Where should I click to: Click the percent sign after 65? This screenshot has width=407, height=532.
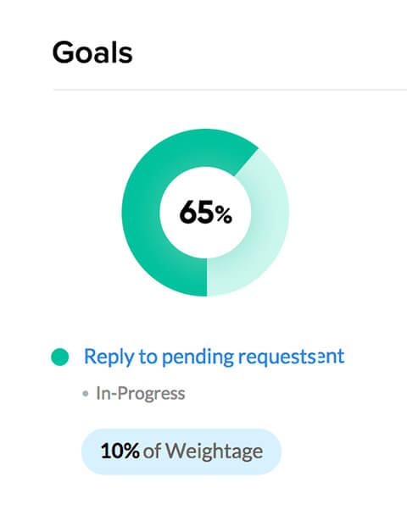click(224, 215)
